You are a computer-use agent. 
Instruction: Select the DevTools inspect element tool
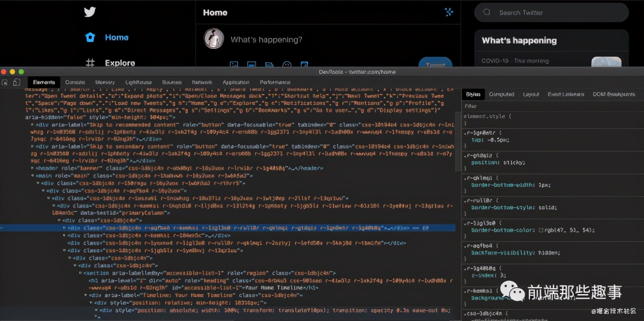[5, 82]
